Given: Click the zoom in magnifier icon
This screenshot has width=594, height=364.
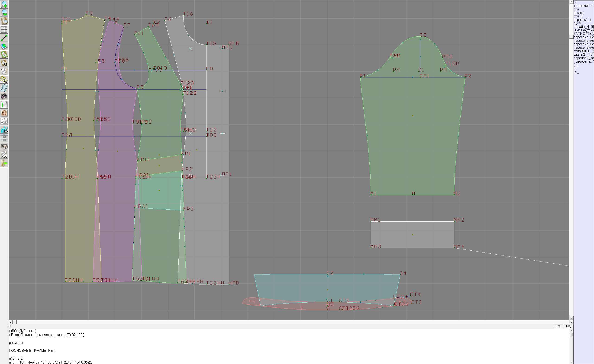Looking at the screenshot, I should click(4, 4).
